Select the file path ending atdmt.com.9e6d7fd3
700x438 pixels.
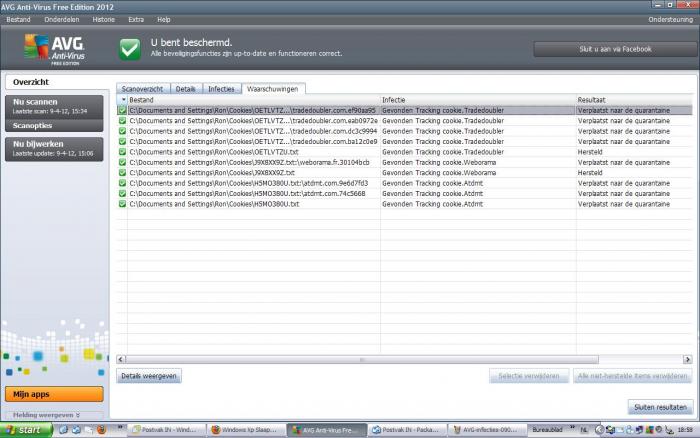point(249,183)
